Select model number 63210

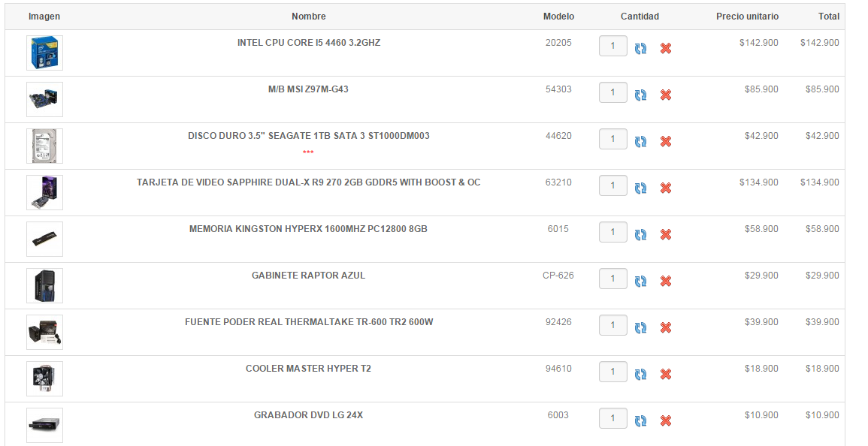tap(558, 182)
